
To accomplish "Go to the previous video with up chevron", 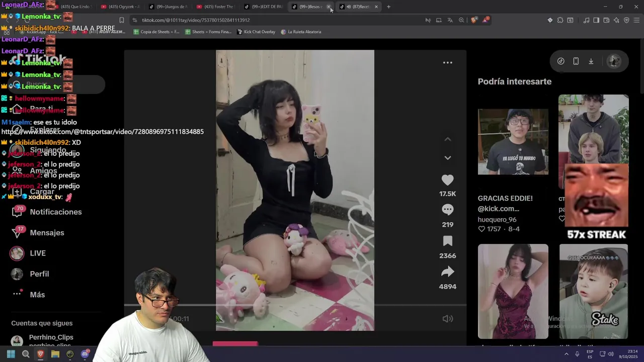I will click(447, 139).
